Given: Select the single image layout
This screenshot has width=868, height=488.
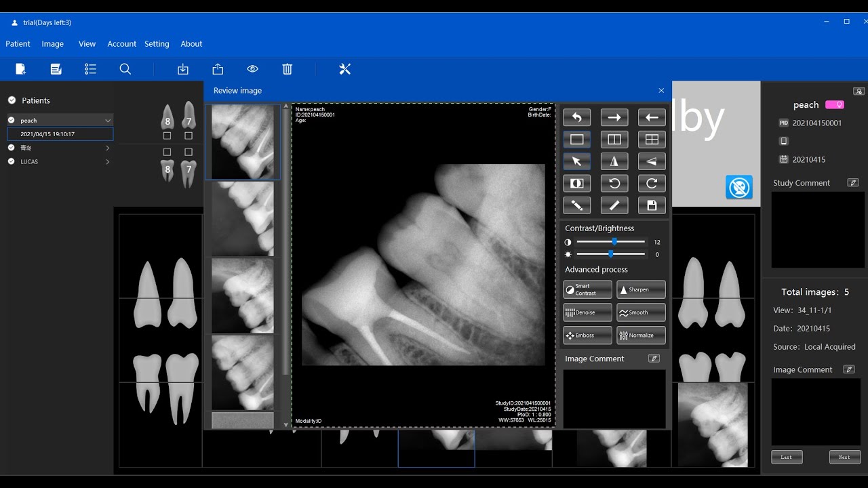Looking at the screenshot, I should click(x=576, y=140).
